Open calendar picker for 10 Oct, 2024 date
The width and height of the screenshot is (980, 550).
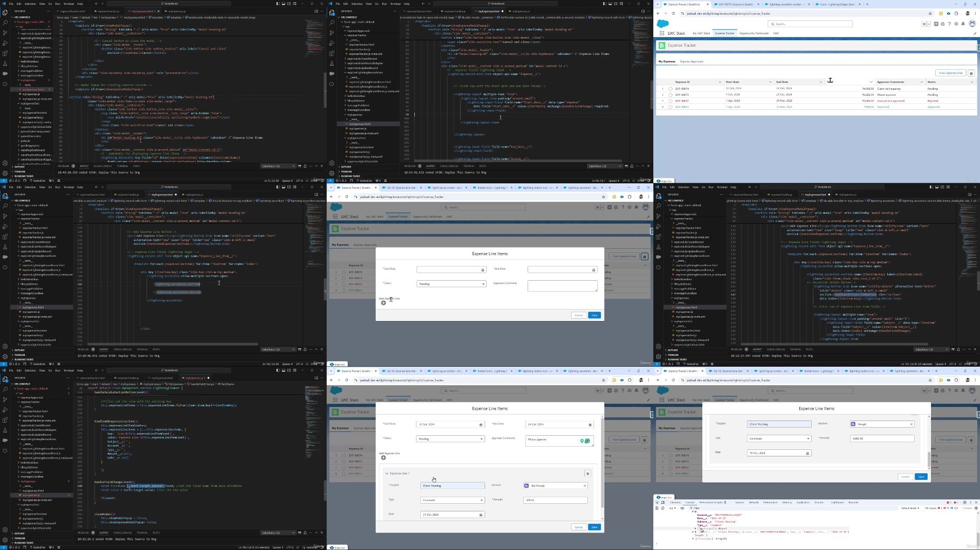[x=807, y=453]
